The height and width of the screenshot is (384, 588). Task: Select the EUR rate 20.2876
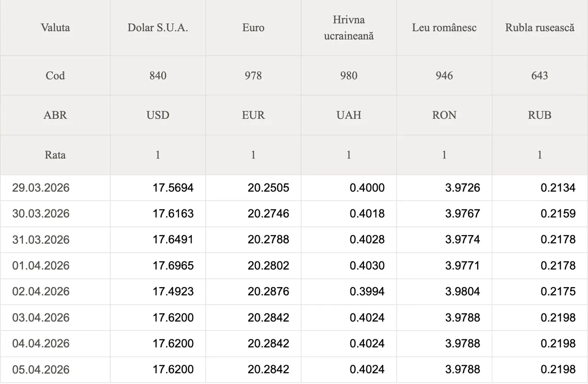click(269, 292)
